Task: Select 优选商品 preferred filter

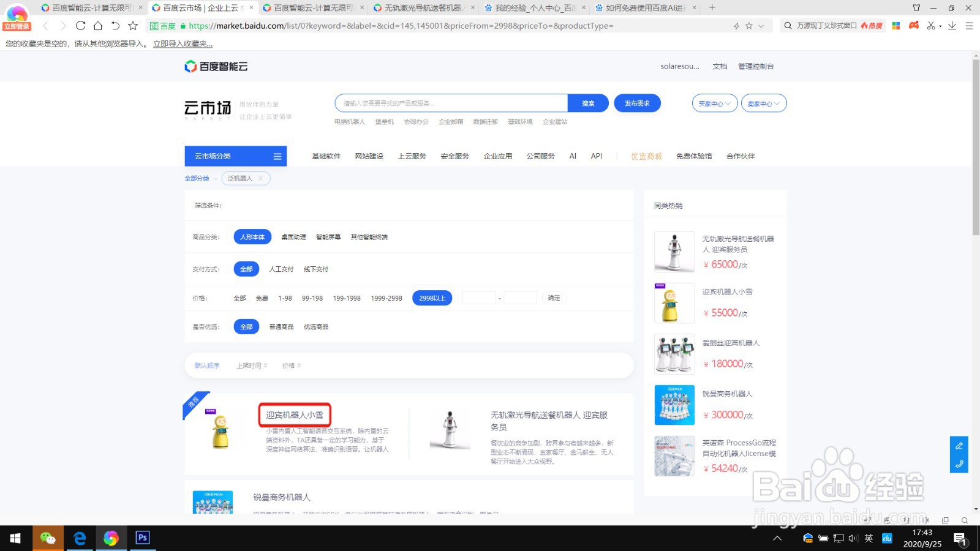Action: [x=316, y=327]
